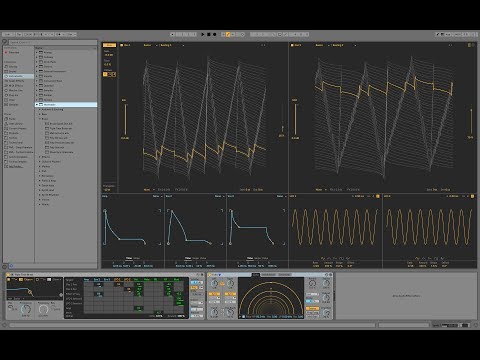This screenshot has width=480, height=360.
Task: Collapse the selected Wavetable instrument folder
Action: tap(37, 105)
